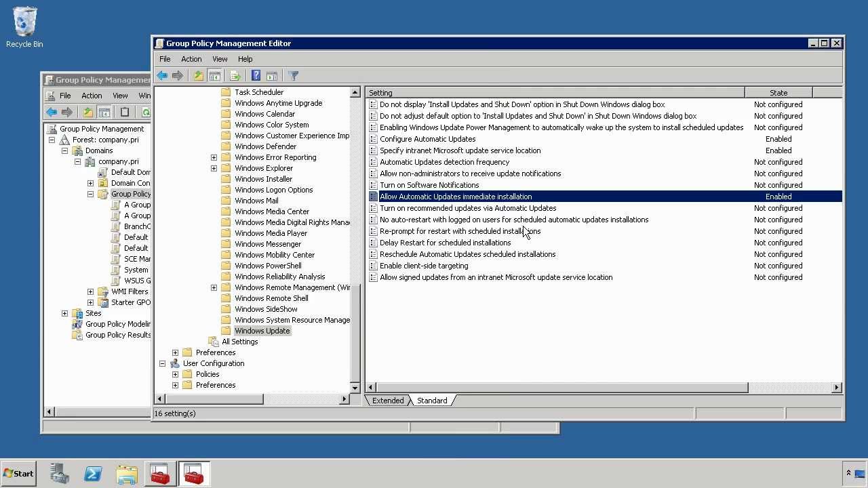Open the Action menu in the Editor
Screen dimensions: 868x488
click(x=191, y=59)
